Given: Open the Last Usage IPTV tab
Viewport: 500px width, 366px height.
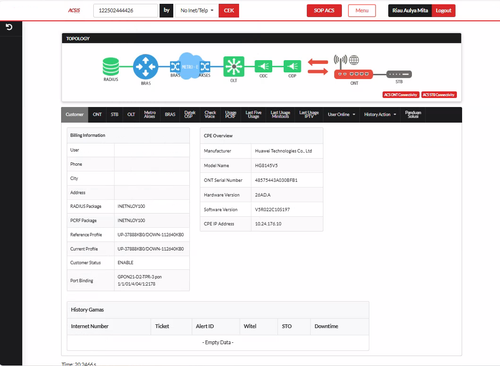Looking at the screenshot, I should pos(309,114).
